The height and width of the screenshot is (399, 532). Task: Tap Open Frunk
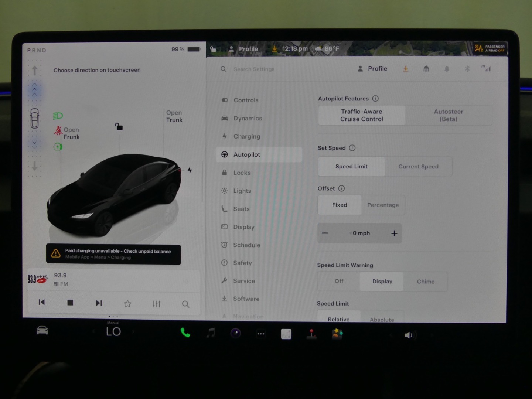click(71, 133)
